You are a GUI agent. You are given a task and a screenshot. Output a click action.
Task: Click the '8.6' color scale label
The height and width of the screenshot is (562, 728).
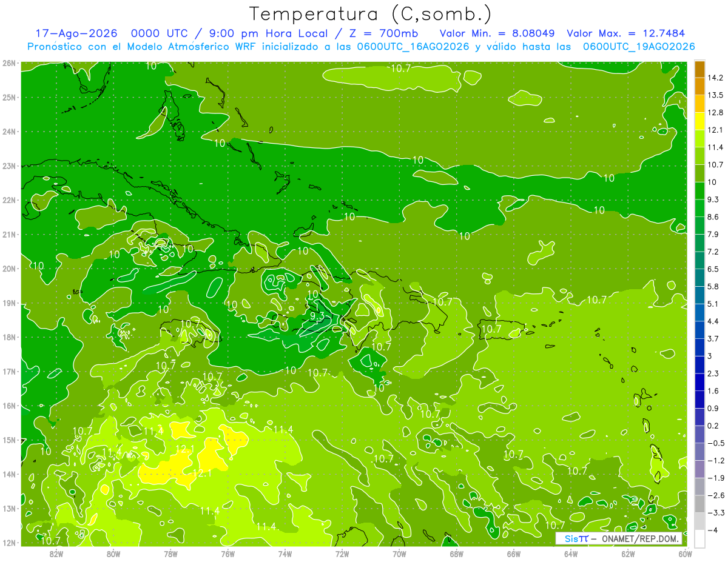pos(713,217)
